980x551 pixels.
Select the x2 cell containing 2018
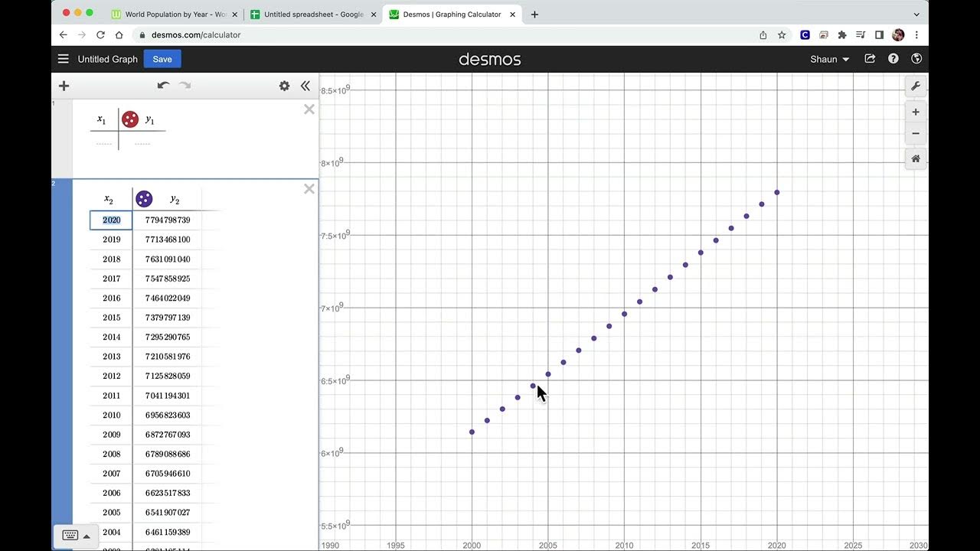tap(112, 259)
